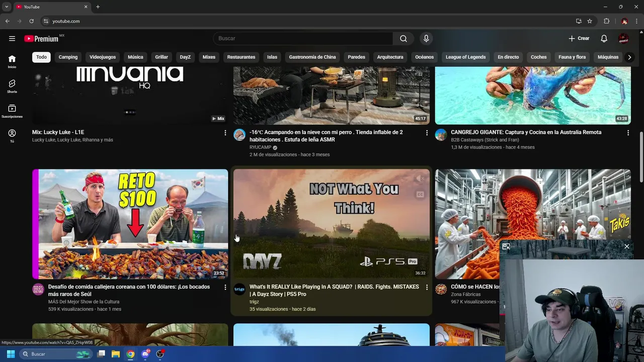Open options for CANGREJO GIGANTE video
The image size is (644, 362).
pyautogui.click(x=628, y=133)
